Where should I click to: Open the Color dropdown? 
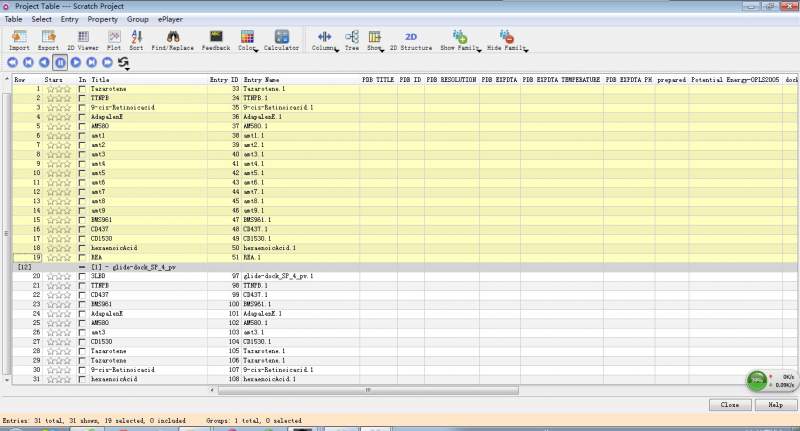click(247, 40)
